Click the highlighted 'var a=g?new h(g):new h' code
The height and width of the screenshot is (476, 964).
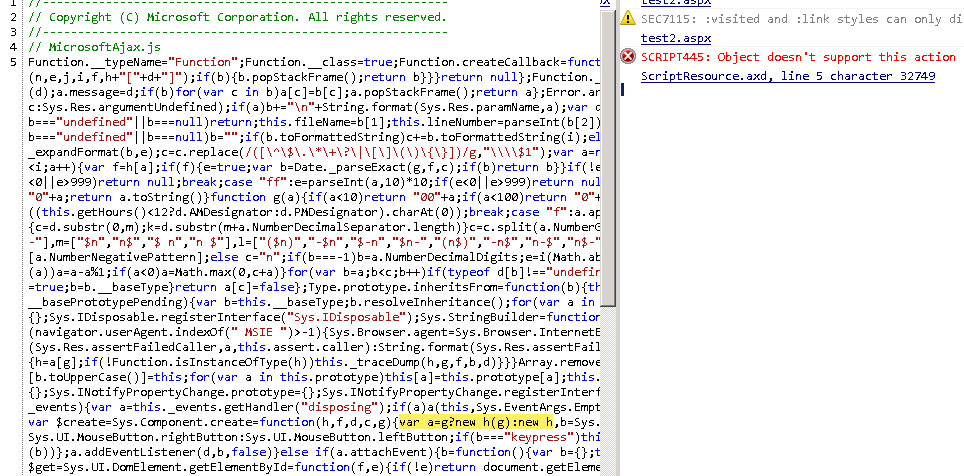[x=476, y=422]
